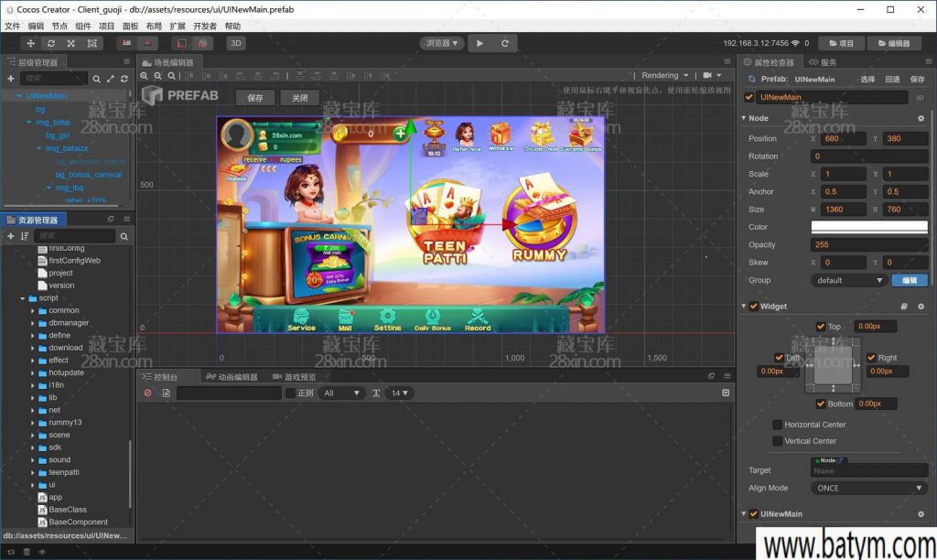Click the blue 编辑 group button
The width and height of the screenshot is (937, 560).
(x=910, y=280)
